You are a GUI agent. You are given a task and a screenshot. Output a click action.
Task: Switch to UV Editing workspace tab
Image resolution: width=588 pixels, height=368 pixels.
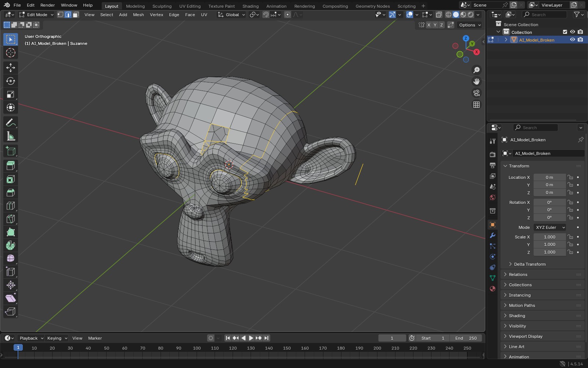190,6
